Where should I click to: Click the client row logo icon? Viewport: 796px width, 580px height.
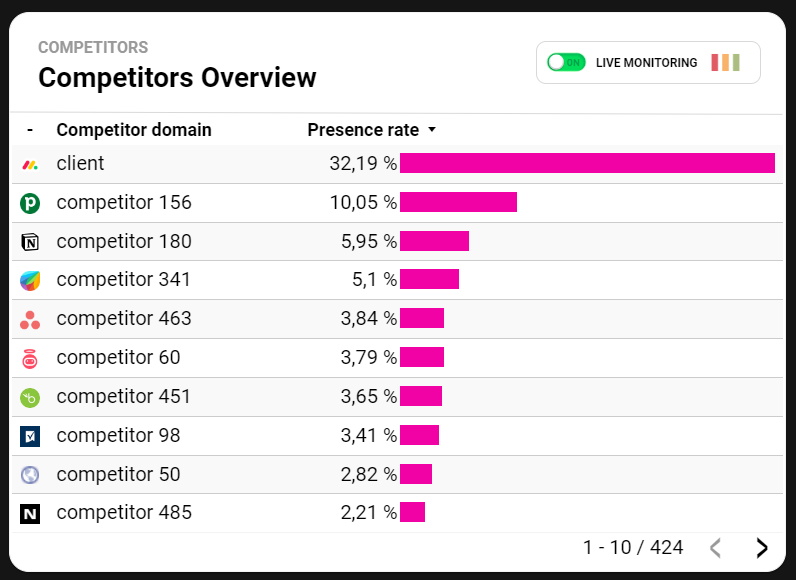pos(30,164)
